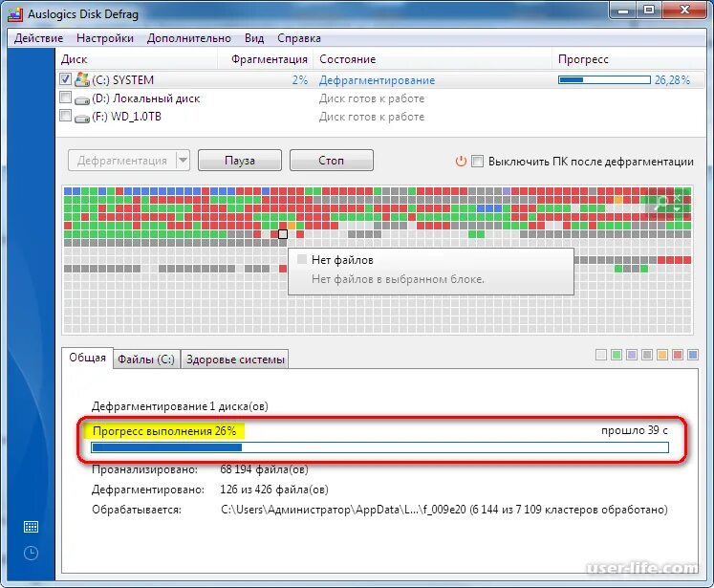Screen dimensions: 714x588
Task: Click the прошло 39 с elapsed time
Action: pyautogui.click(x=635, y=430)
